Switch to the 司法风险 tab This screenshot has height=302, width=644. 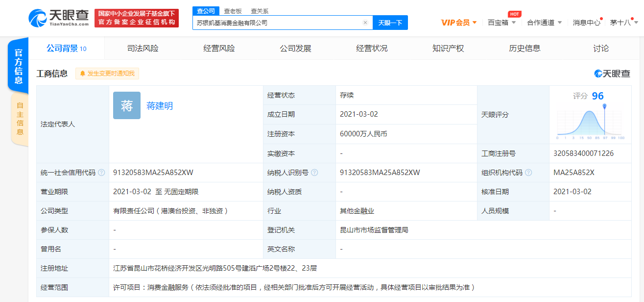143,48
